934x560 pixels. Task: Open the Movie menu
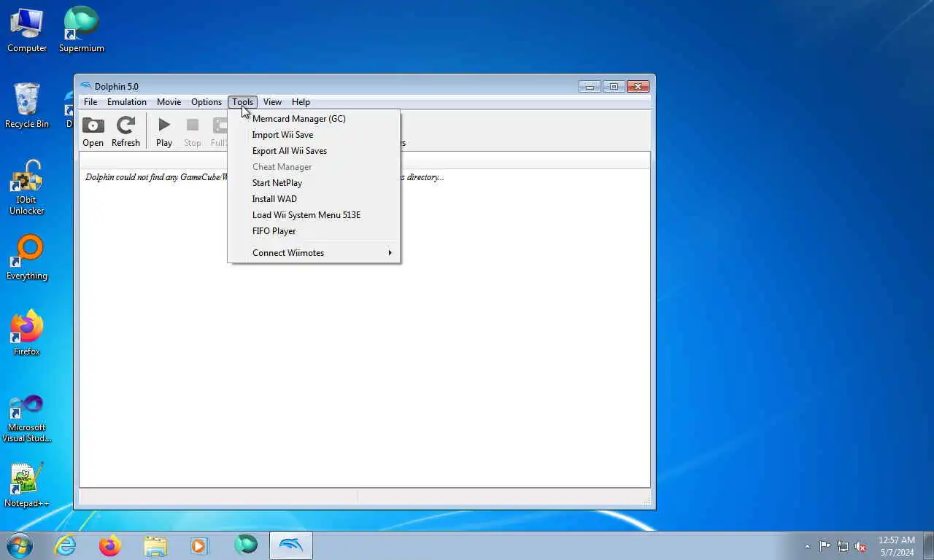[169, 102]
